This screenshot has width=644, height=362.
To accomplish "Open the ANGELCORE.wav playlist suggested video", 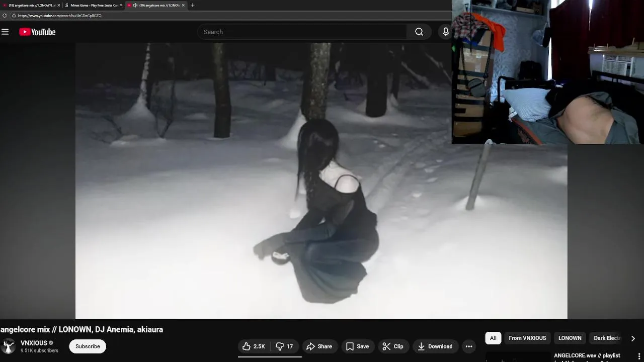I will click(x=587, y=355).
